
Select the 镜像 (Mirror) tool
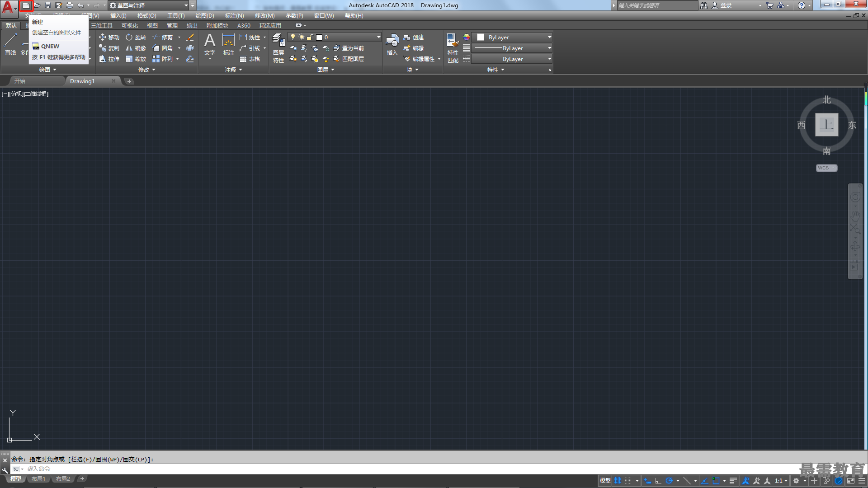point(136,48)
